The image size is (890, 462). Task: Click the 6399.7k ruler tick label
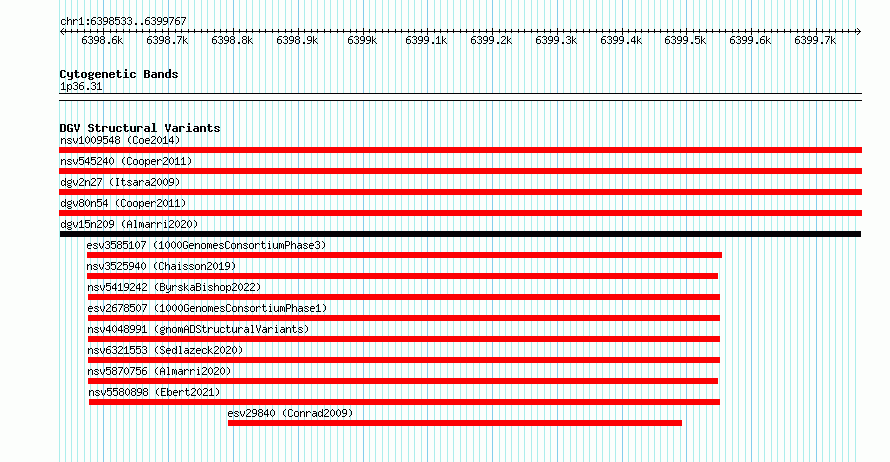(815, 40)
